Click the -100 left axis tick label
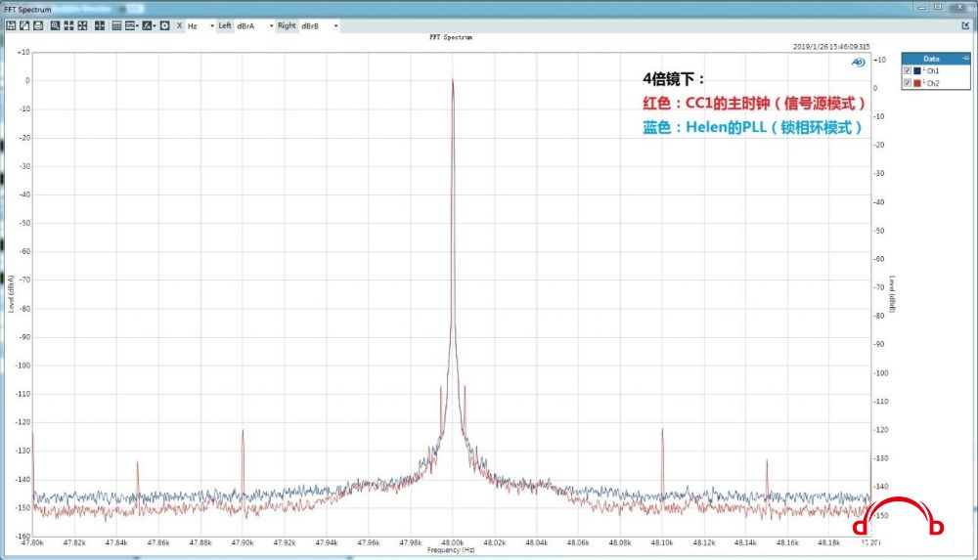This screenshot has width=978, height=560. pyautogui.click(x=23, y=366)
